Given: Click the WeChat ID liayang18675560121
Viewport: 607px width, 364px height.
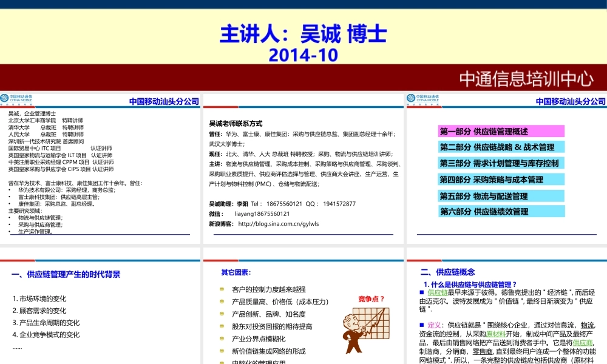Looking at the screenshot, I should pos(262,214).
